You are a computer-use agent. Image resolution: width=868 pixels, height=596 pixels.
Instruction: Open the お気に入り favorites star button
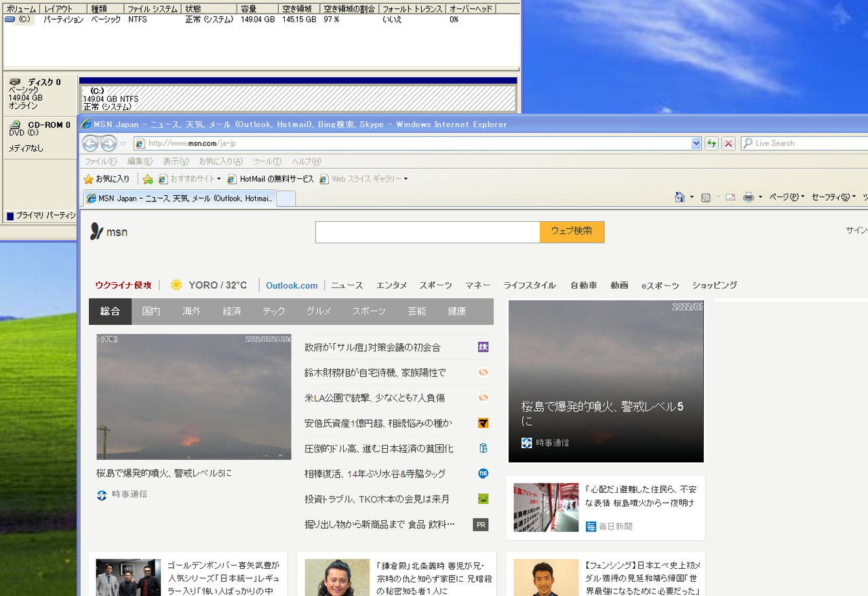tap(106, 179)
